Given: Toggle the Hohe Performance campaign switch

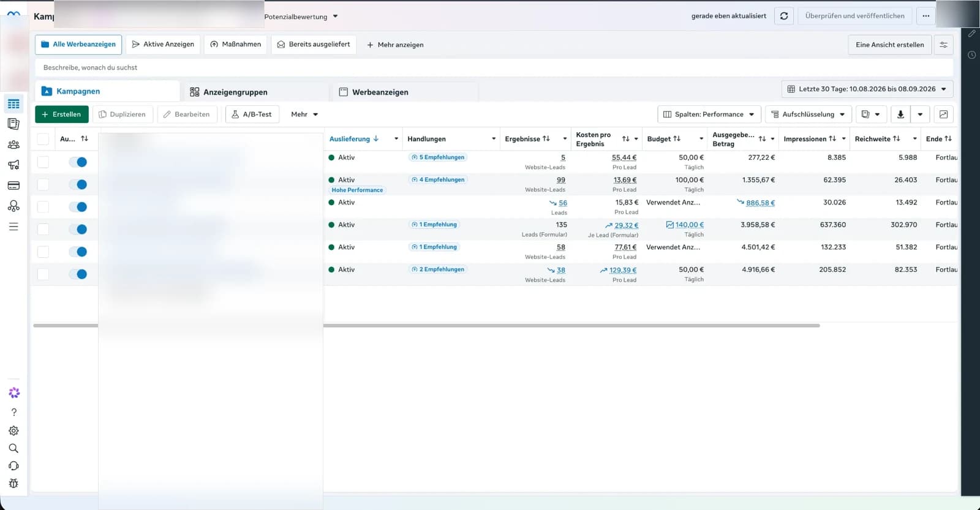Looking at the screenshot, I should [x=78, y=184].
